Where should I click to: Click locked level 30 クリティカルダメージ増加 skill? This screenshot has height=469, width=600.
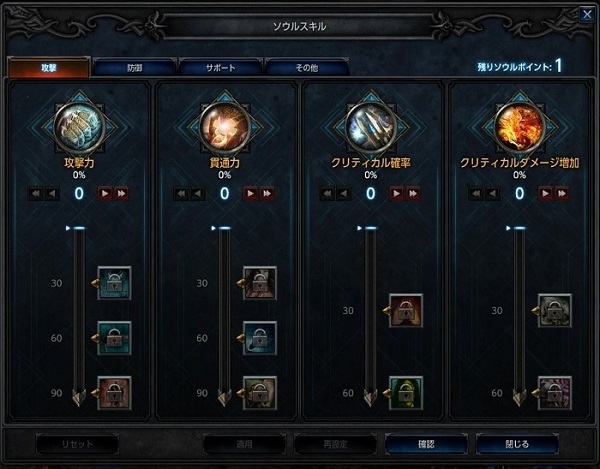point(555,311)
